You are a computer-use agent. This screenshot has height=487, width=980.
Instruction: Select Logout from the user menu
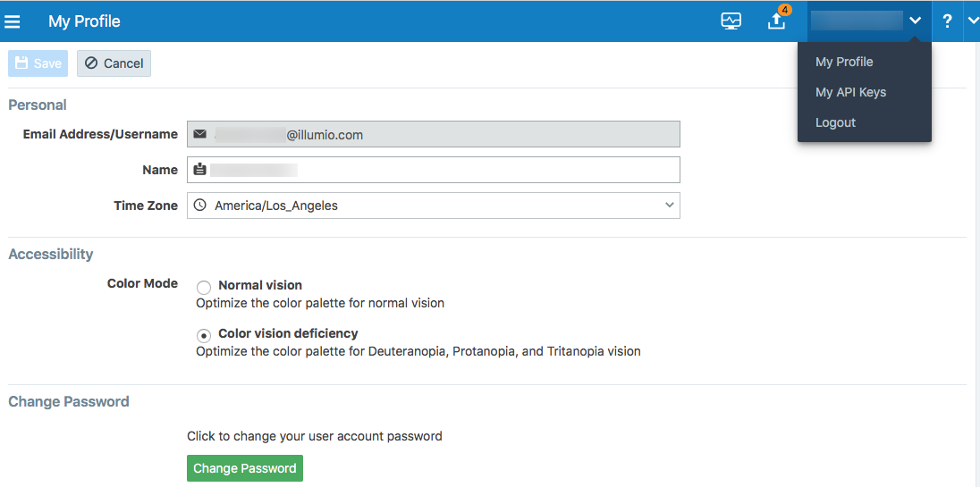tap(835, 122)
